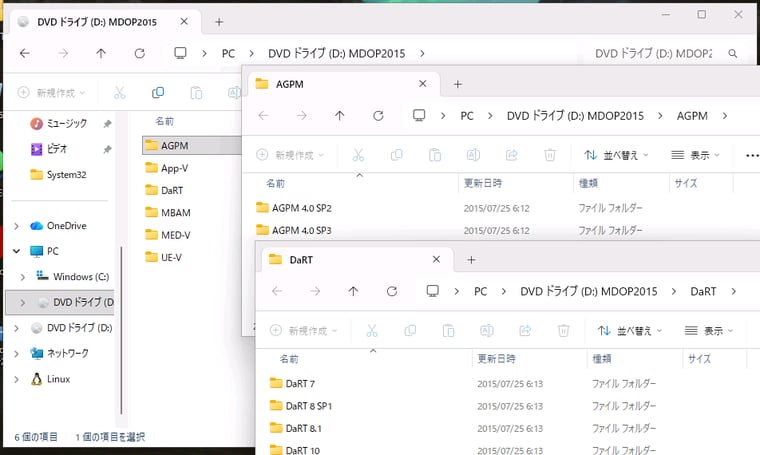
Task: Select ビデオ in navigation pane
Action: (x=57, y=149)
